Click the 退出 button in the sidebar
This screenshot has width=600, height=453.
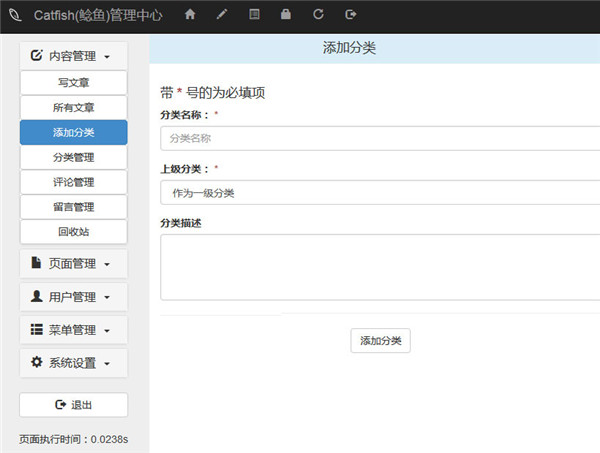click(73, 405)
